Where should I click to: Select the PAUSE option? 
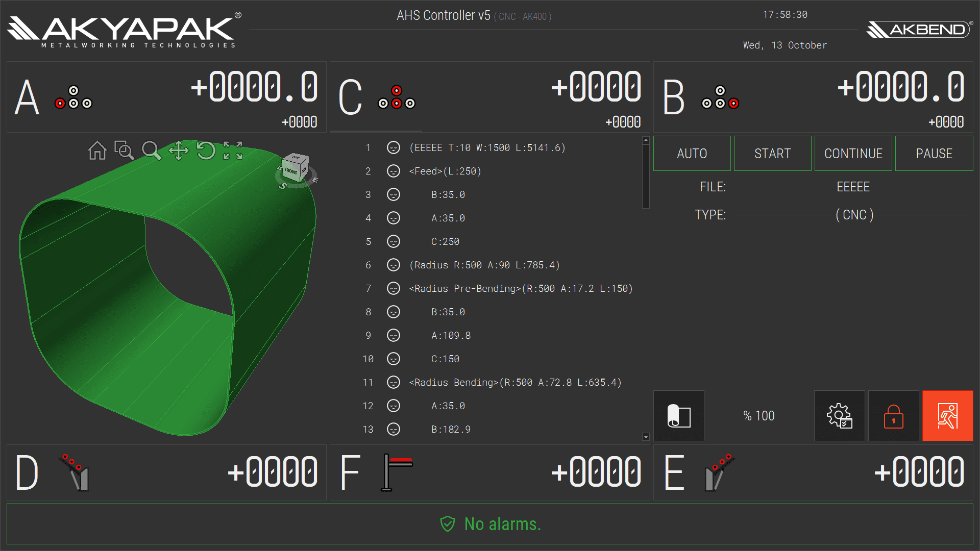934,154
